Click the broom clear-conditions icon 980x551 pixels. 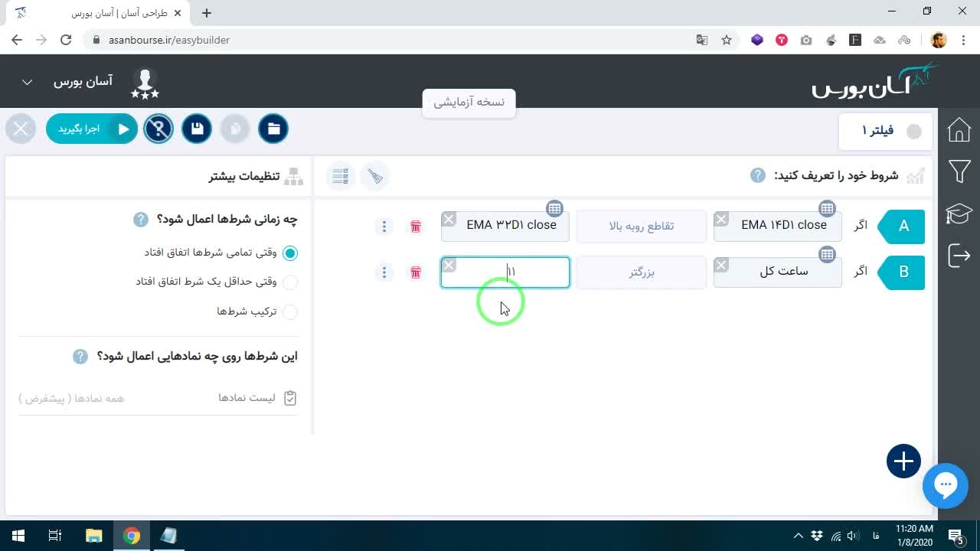(375, 176)
